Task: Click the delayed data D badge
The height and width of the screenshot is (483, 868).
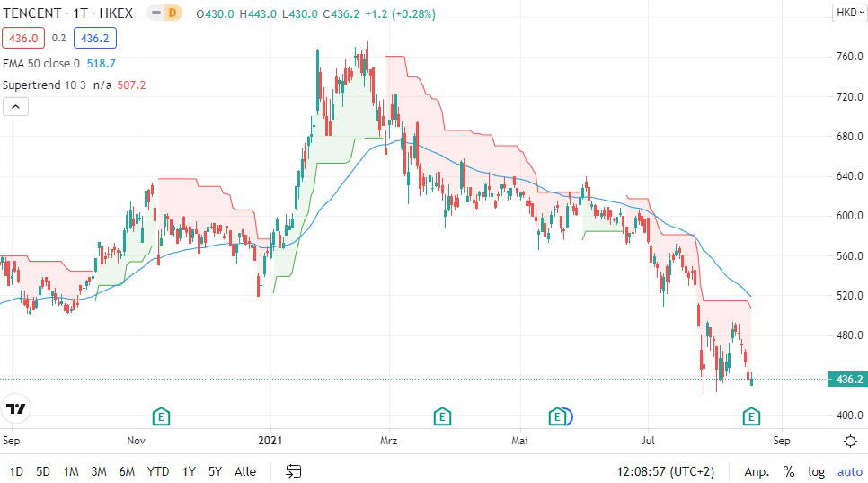Action: (173, 13)
